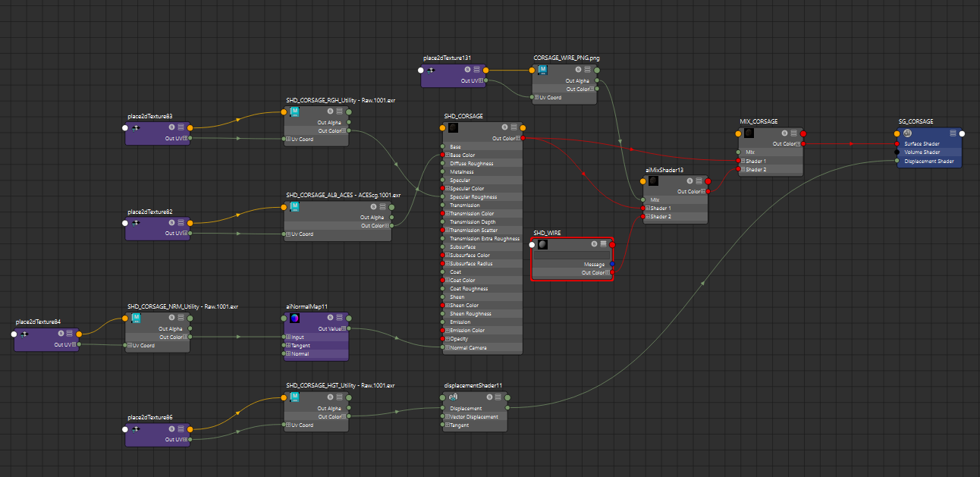Select Displacement Shader row on SG_CORSAGE
Image resolution: width=980 pixels, height=477 pixels.
pyautogui.click(x=929, y=161)
